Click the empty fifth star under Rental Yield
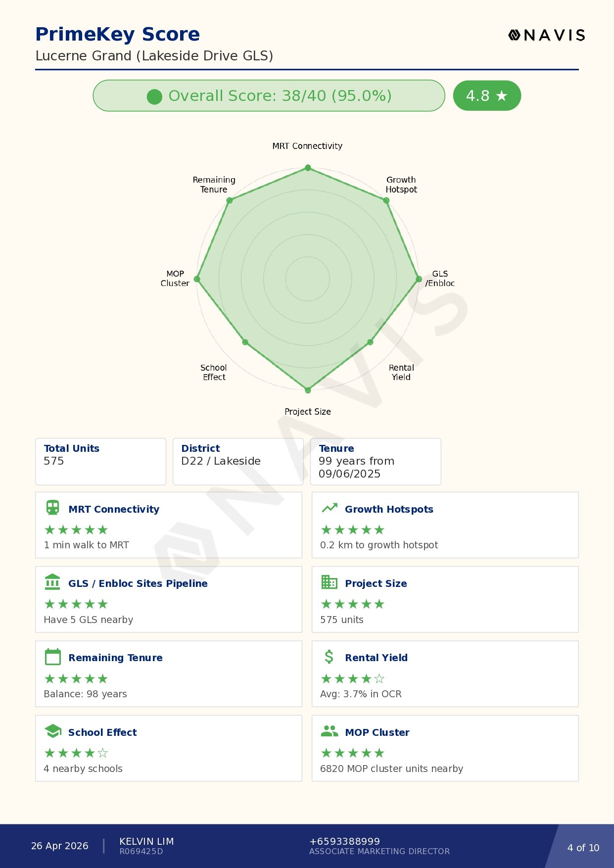This screenshot has height=868, width=614. coord(379,679)
